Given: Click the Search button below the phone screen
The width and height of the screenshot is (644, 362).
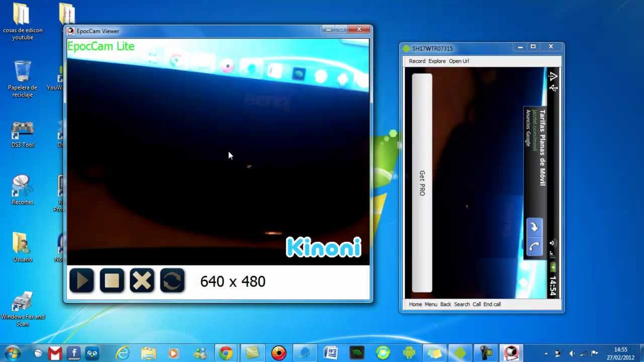Looking at the screenshot, I should tap(462, 304).
